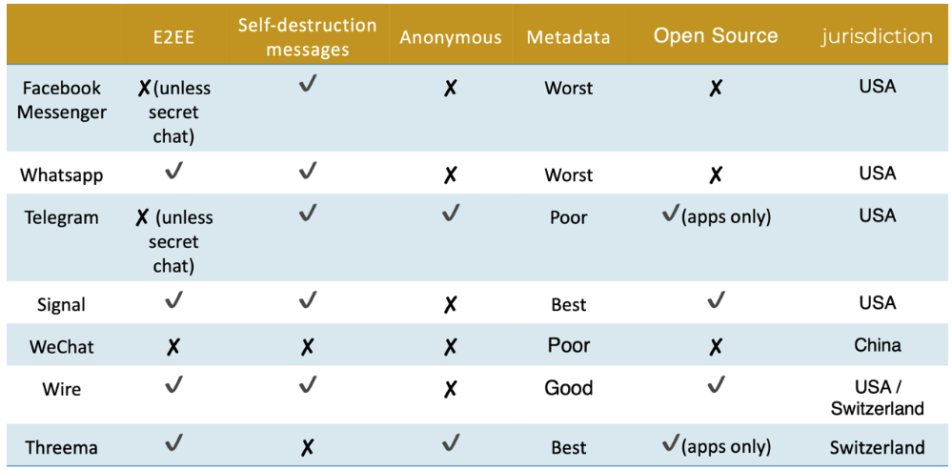
Task: Click Telegram's "(apps only)" Open Source cell
Action: pos(716,216)
